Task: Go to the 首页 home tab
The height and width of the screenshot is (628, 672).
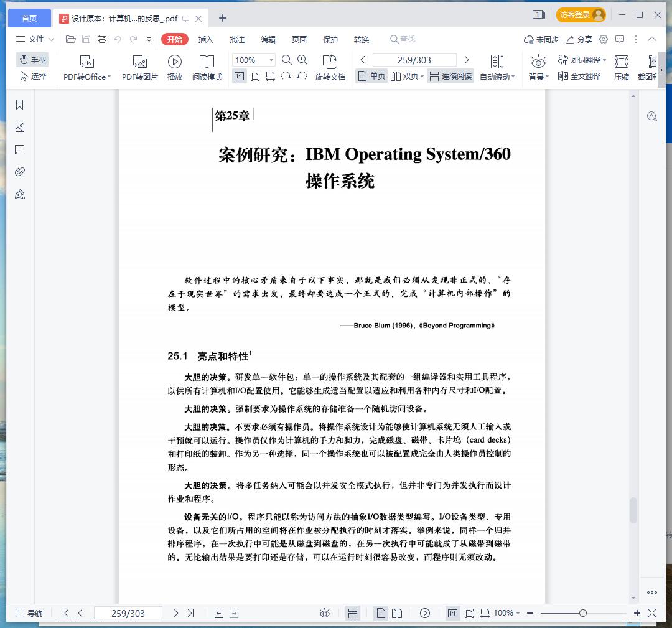Action: click(29, 18)
